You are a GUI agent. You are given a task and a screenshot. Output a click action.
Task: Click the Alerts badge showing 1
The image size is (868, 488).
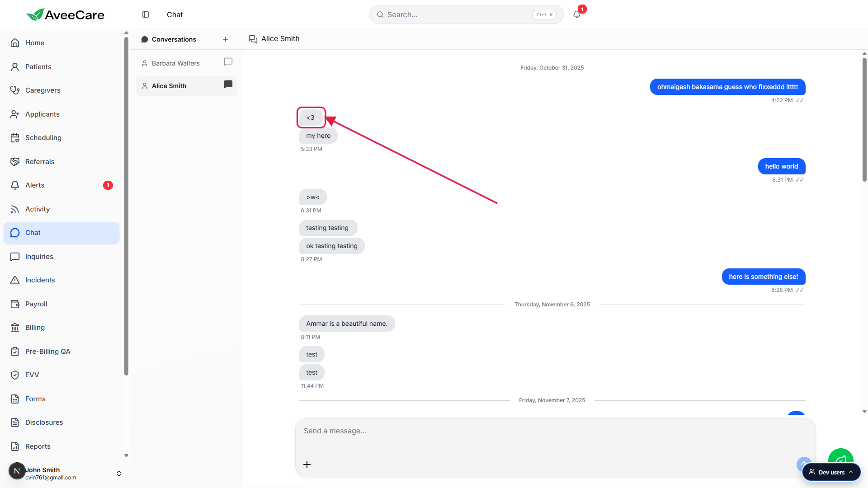pyautogui.click(x=108, y=185)
